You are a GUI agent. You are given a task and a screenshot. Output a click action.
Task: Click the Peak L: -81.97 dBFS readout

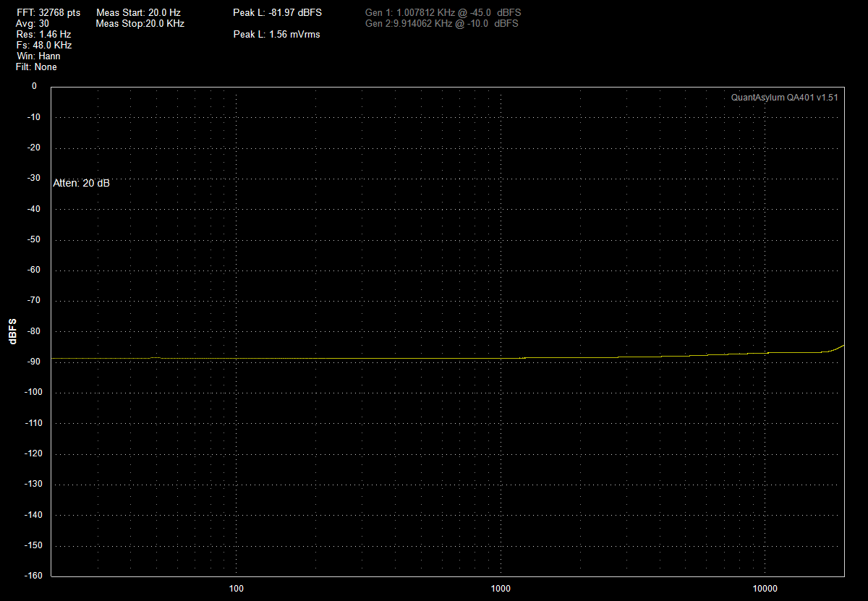[278, 13]
